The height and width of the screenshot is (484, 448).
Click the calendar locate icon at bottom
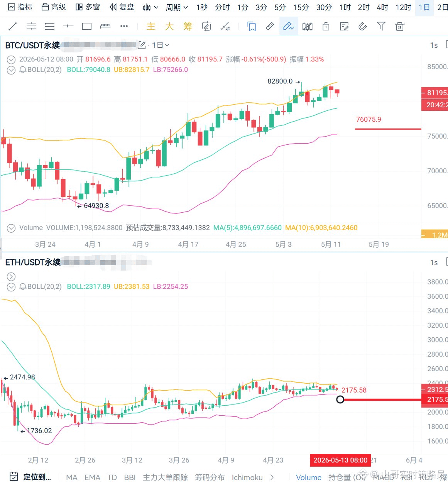pyautogui.click(x=14, y=476)
